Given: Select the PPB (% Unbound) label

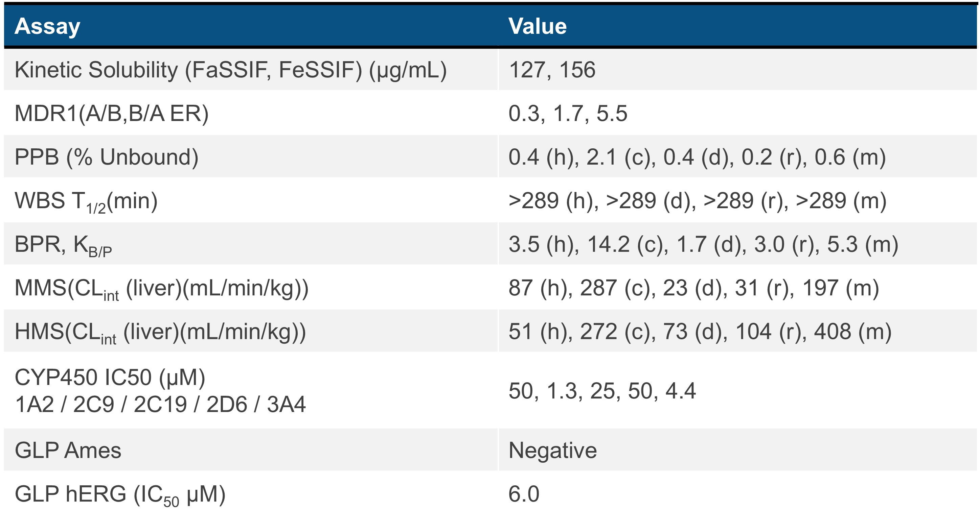Looking at the screenshot, I should (107, 157).
